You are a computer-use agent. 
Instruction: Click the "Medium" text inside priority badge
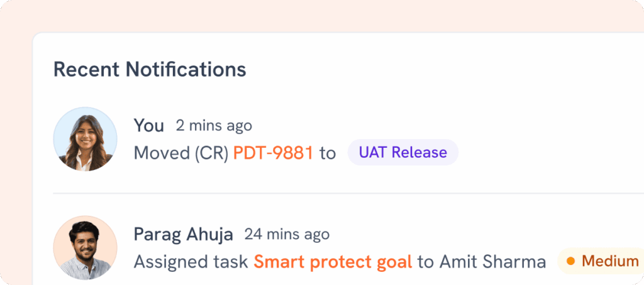[x=610, y=261]
